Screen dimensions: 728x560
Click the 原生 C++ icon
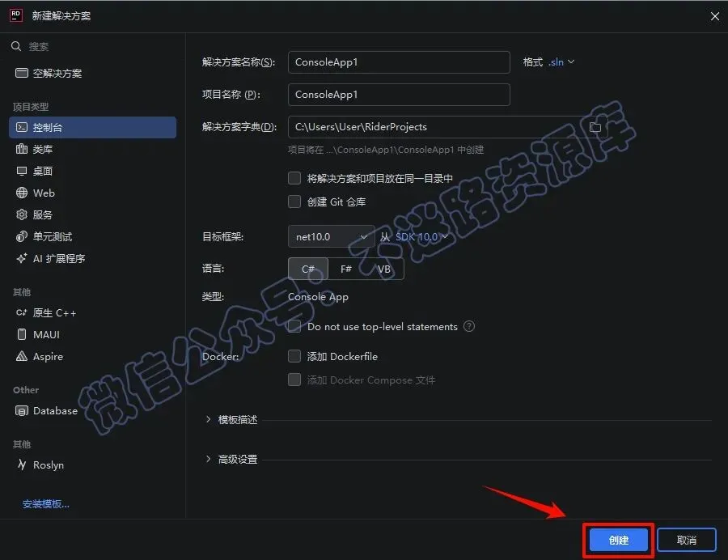point(21,312)
